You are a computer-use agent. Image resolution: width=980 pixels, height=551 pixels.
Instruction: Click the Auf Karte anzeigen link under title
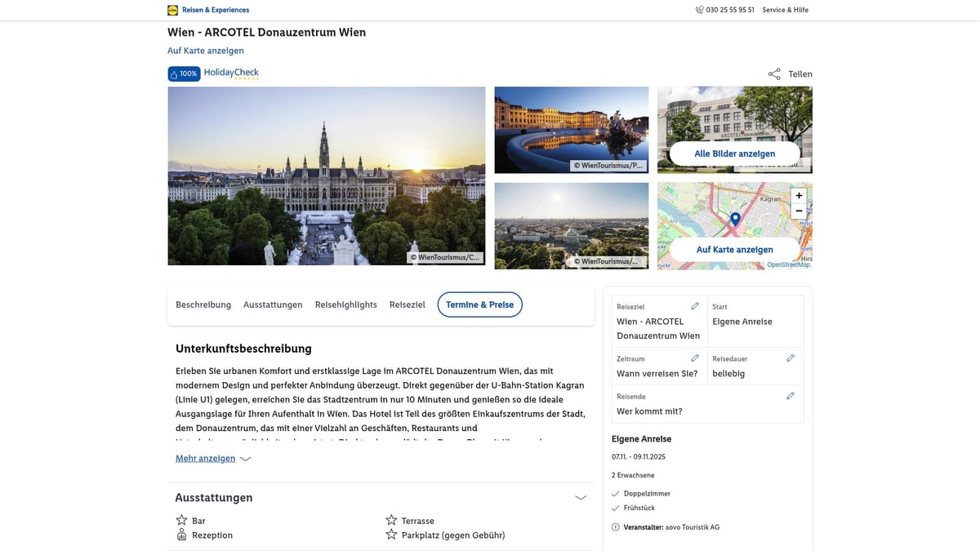tap(206, 51)
